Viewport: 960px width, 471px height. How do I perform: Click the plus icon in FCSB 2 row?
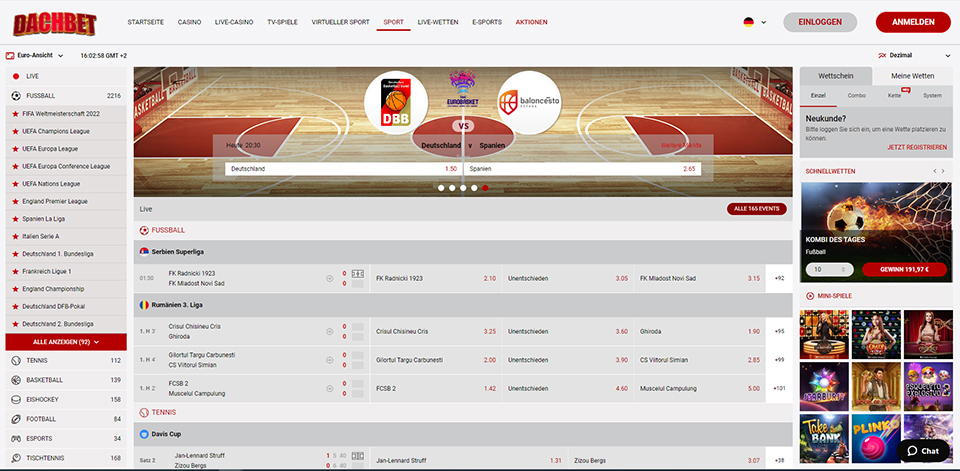tap(330, 388)
